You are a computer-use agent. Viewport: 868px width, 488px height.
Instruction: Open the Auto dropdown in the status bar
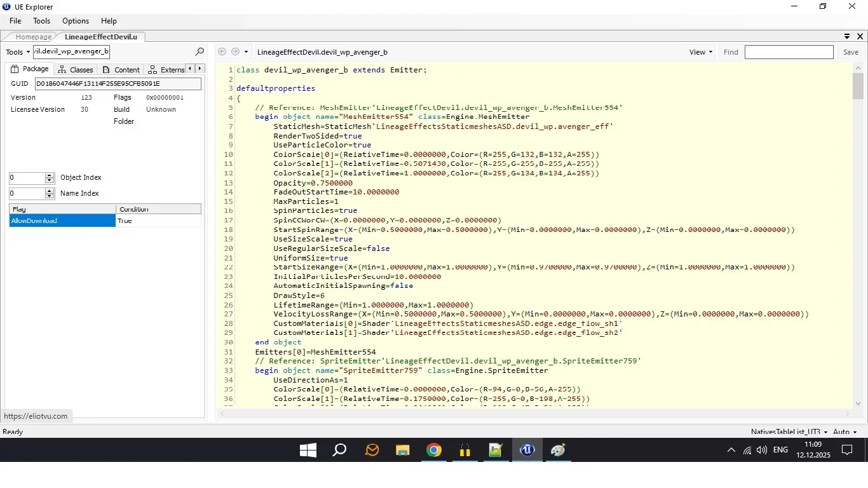(x=845, y=431)
